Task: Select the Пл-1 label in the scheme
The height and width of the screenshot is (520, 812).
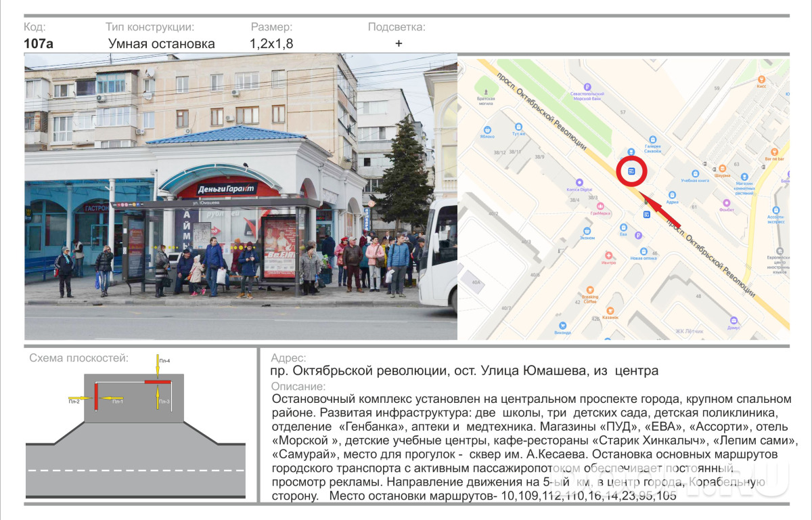Action: click(x=117, y=402)
